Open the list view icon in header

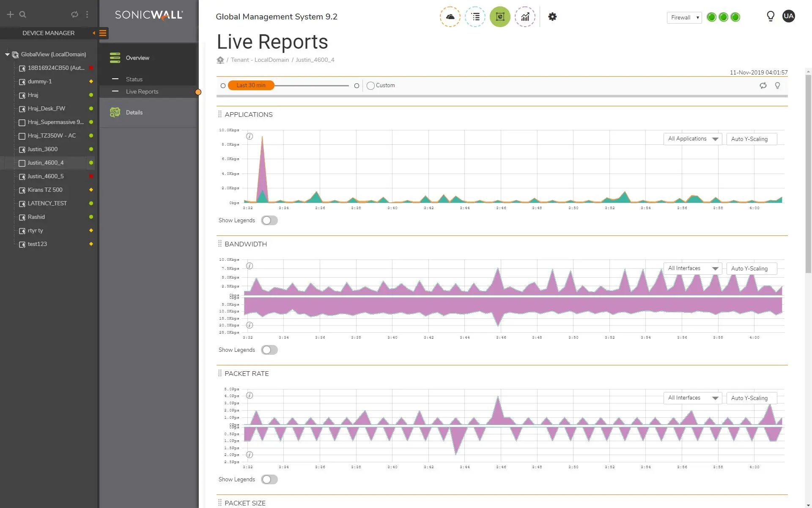pos(475,17)
